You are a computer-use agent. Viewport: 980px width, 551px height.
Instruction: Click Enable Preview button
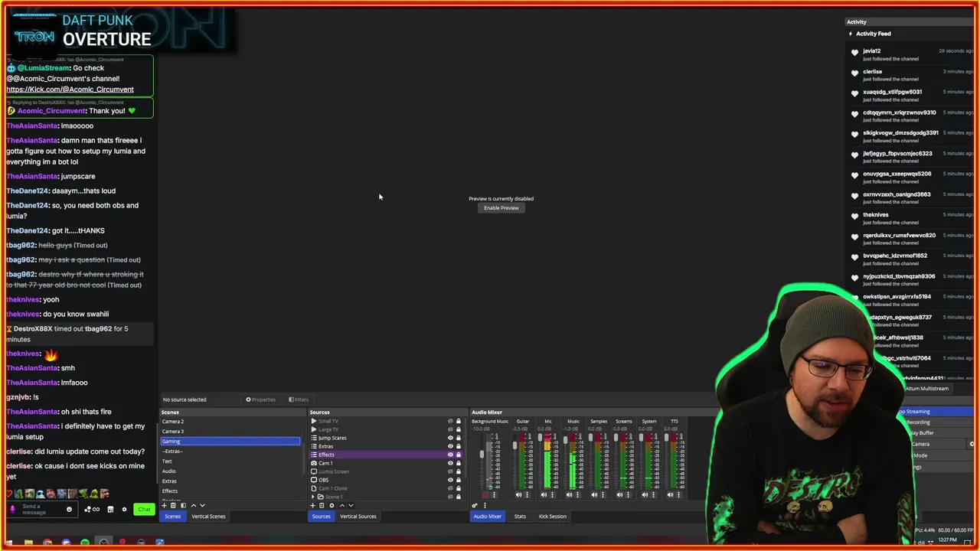[x=501, y=208]
